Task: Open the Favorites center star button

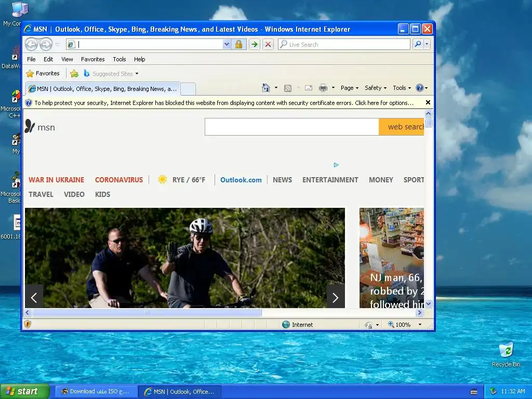Action: tap(43, 73)
